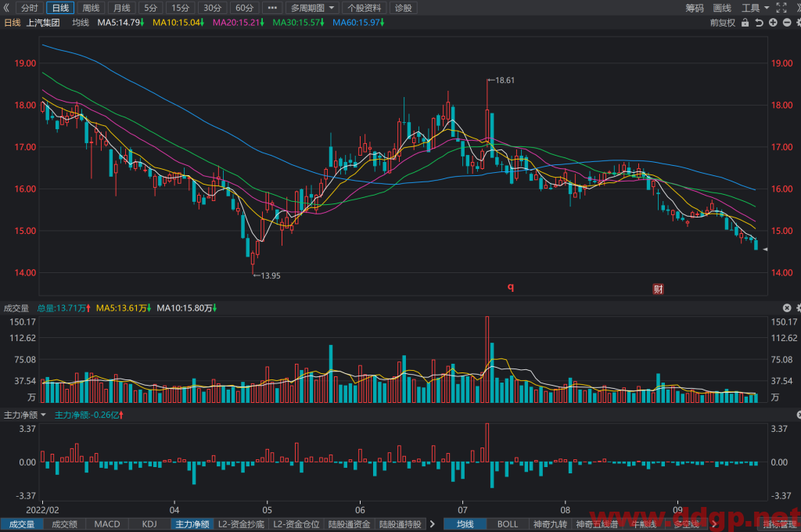The height and width of the screenshot is (532, 801).
Task: Open 指标管理 indicator management
Action: click(x=780, y=524)
